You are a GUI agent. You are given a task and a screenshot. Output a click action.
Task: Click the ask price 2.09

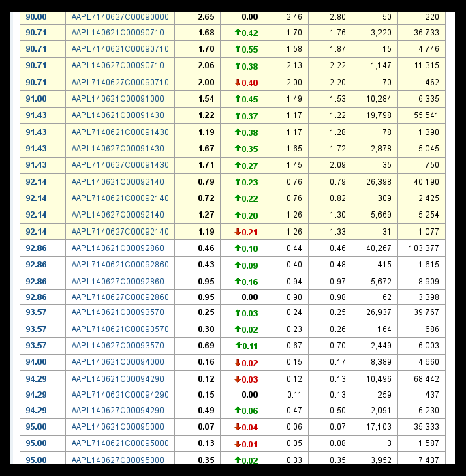[x=338, y=165]
